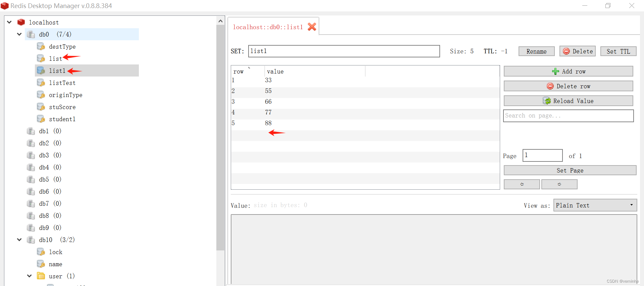Select the originType key in tree
This screenshot has width=644, height=286.
66,95
